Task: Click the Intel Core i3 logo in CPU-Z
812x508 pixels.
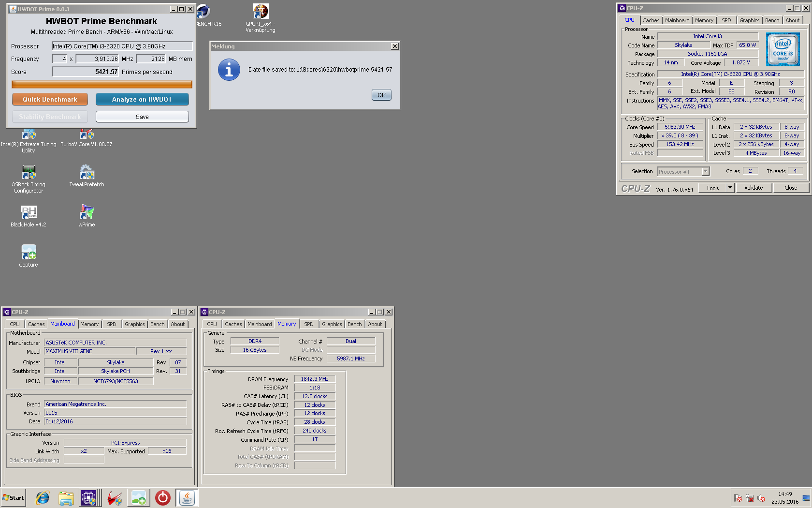Action: (783, 49)
